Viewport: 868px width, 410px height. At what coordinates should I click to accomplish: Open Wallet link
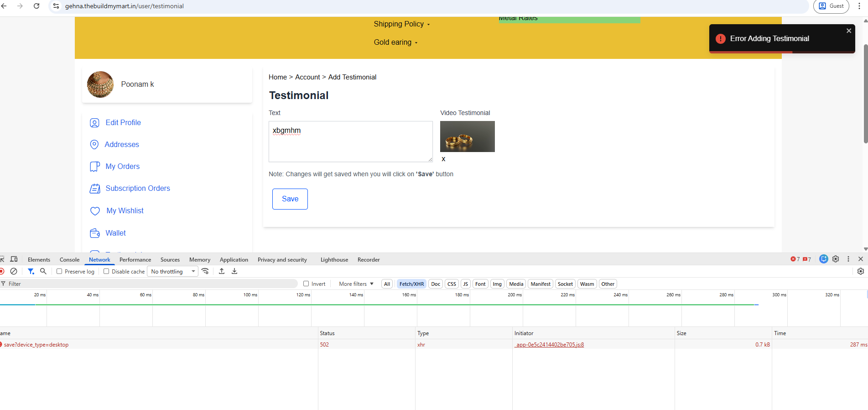point(116,233)
